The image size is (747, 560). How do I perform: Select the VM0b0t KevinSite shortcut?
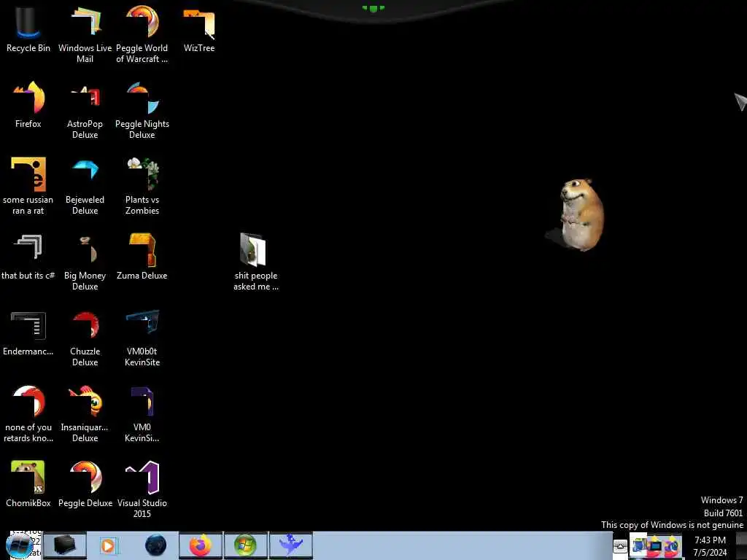click(142, 338)
